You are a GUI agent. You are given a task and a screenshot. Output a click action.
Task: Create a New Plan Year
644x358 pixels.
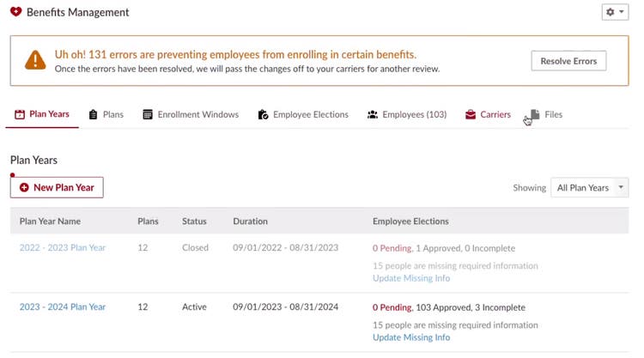(57, 188)
